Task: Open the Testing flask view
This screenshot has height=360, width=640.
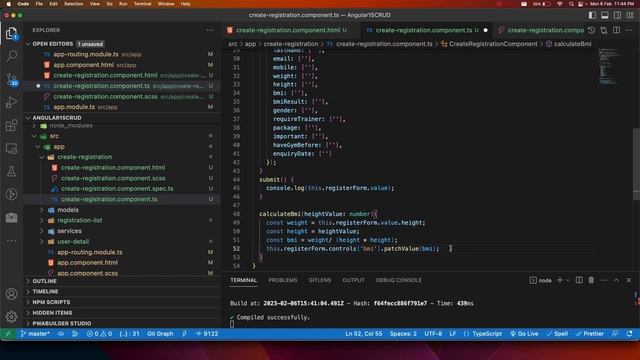Action: pos(11,171)
